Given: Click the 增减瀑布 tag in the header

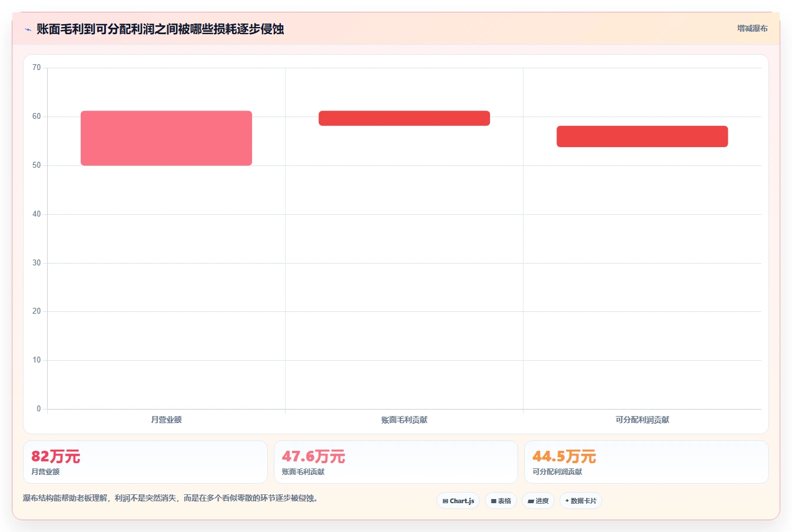Looking at the screenshot, I should (752, 28).
